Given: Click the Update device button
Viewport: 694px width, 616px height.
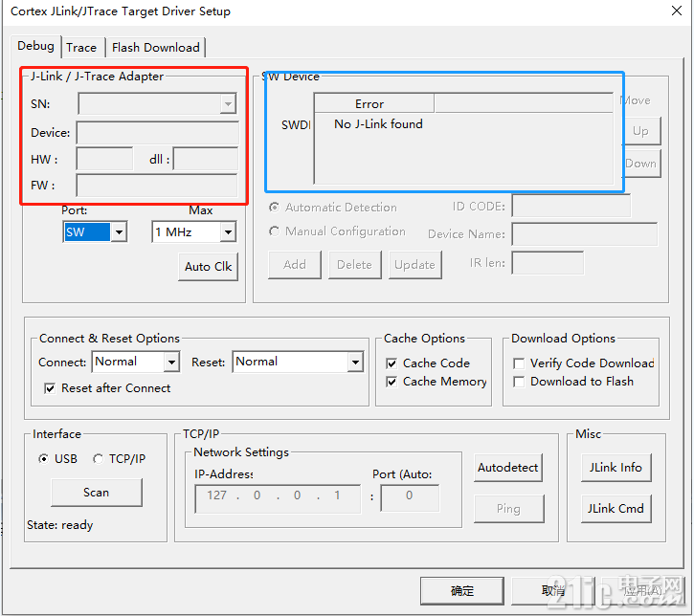Looking at the screenshot, I should click(x=415, y=264).
